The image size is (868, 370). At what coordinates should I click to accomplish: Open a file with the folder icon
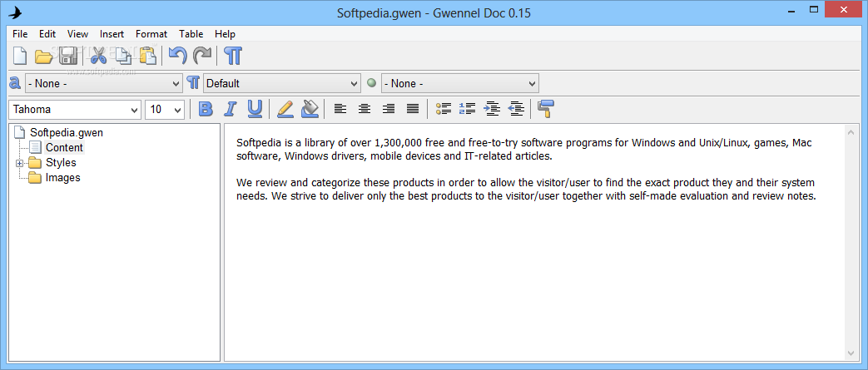point(44,56)
